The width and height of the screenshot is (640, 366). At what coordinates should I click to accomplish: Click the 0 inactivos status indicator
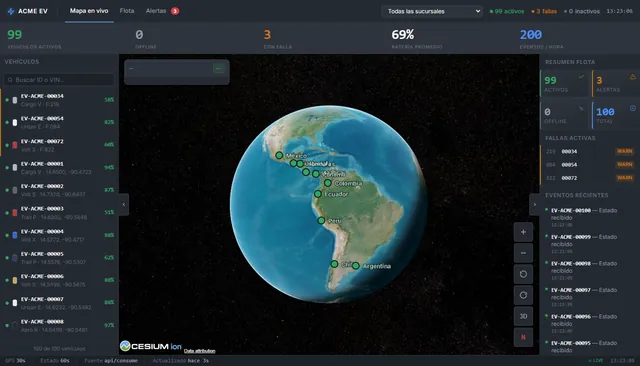point(582,11)
